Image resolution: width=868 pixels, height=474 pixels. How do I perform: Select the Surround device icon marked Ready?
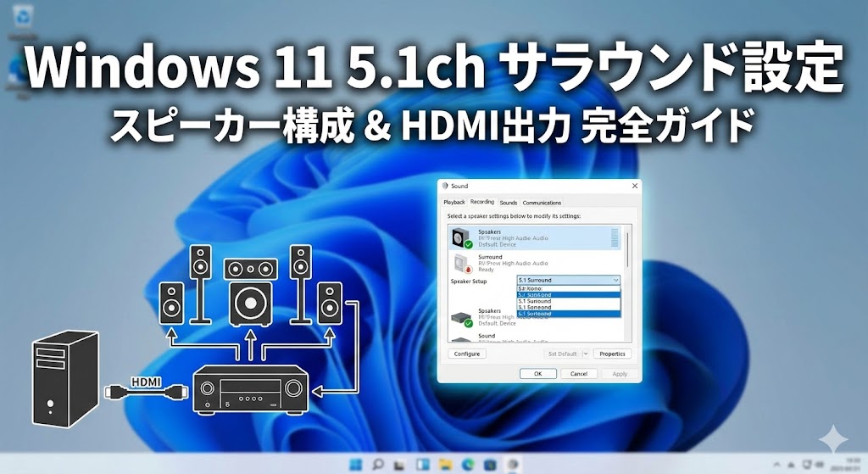point(460,264)
